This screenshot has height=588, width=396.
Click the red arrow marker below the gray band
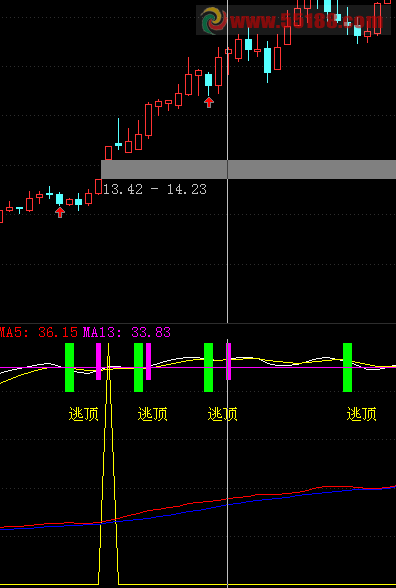pos(60,212)
